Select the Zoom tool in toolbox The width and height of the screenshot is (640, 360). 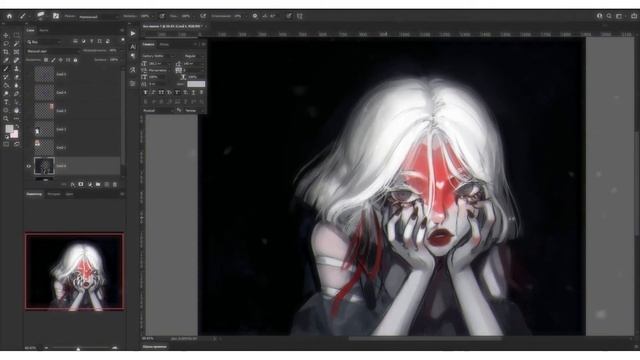click(6, 119)
